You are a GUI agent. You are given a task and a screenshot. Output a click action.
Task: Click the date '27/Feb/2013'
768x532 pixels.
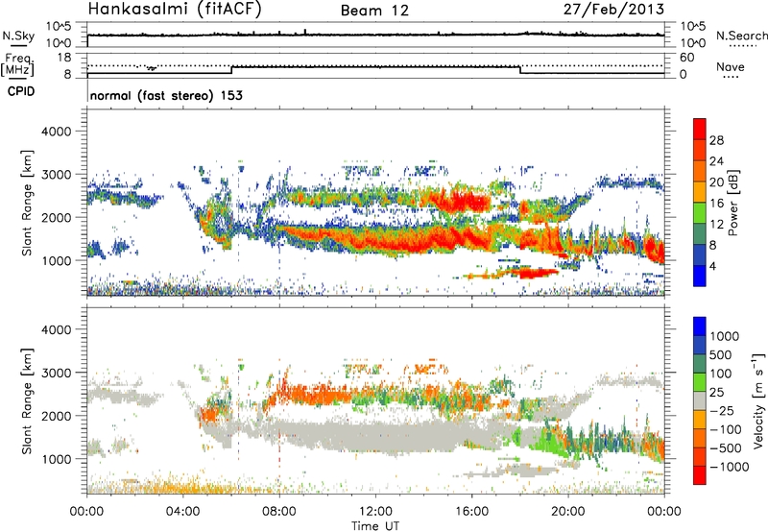click(613, 9)
